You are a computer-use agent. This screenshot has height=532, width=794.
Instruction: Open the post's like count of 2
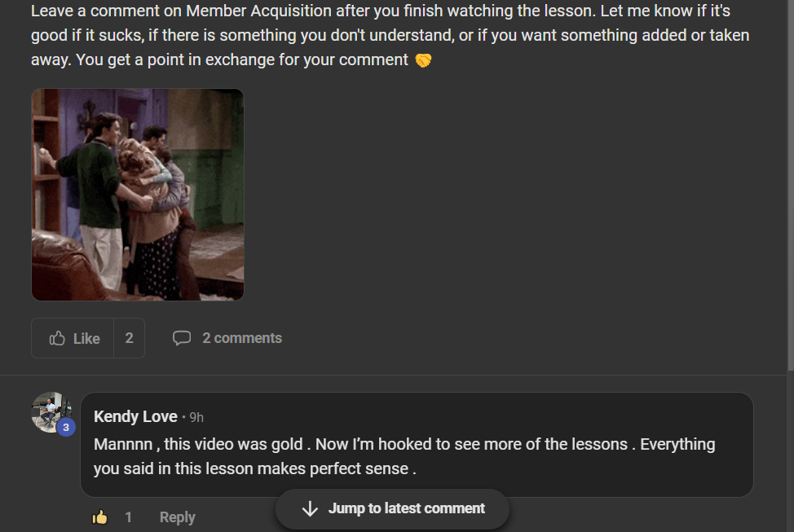[x=129, y=338]
